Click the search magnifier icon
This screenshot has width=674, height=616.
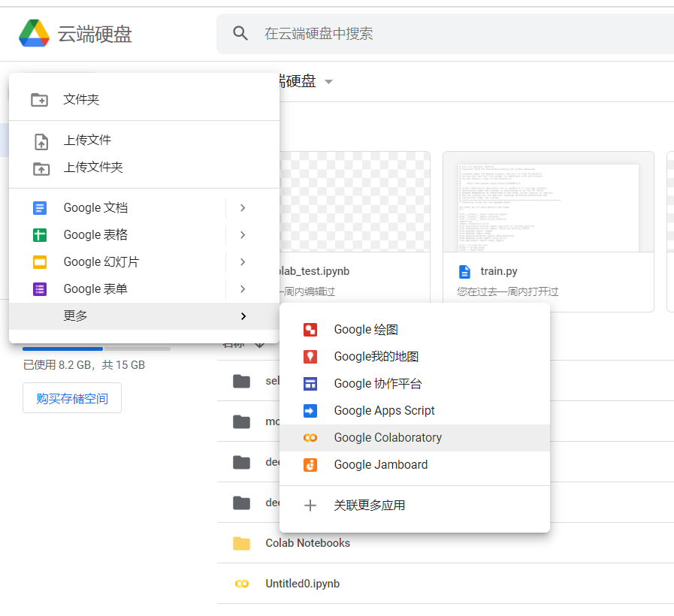pos(240,32)
